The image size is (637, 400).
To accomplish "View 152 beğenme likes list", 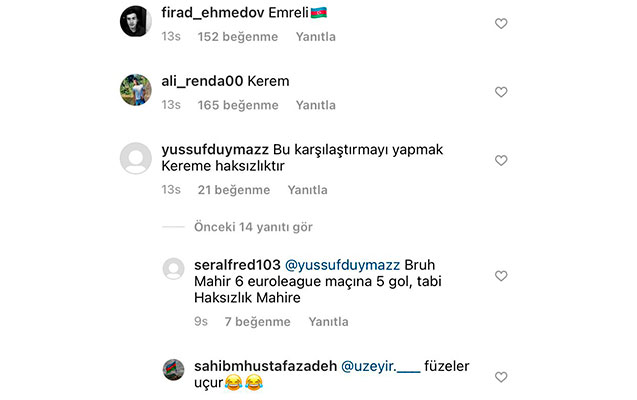I will point(238,37).
